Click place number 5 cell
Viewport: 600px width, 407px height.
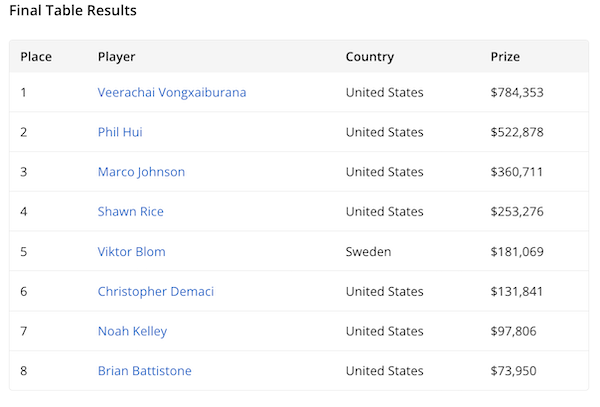click(x=24, y=252)
